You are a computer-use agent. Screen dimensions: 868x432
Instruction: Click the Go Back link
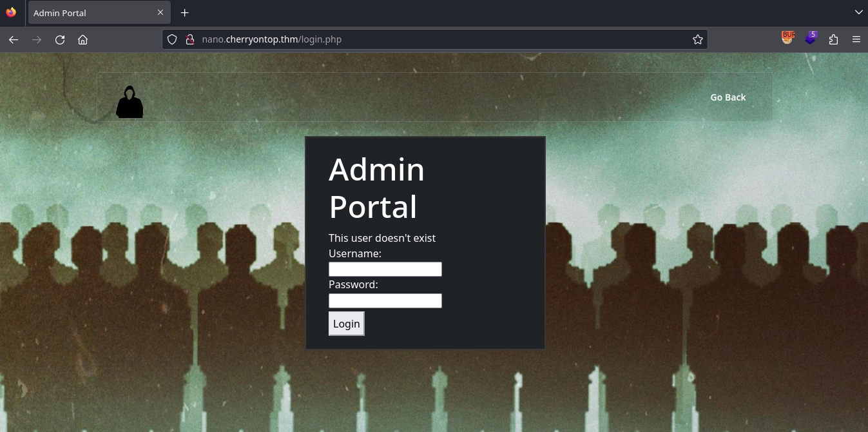[728, 97]
